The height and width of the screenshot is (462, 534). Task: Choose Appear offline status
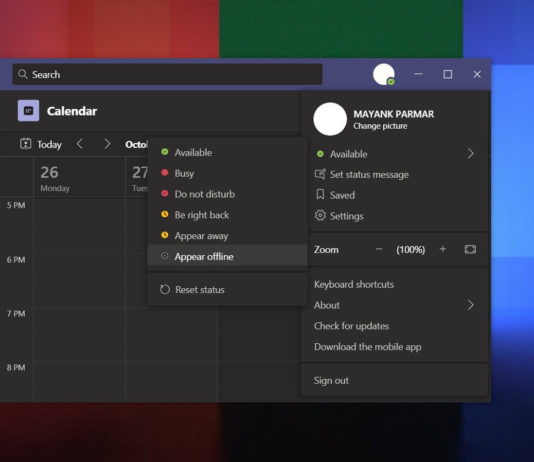[x=227, y=255]
